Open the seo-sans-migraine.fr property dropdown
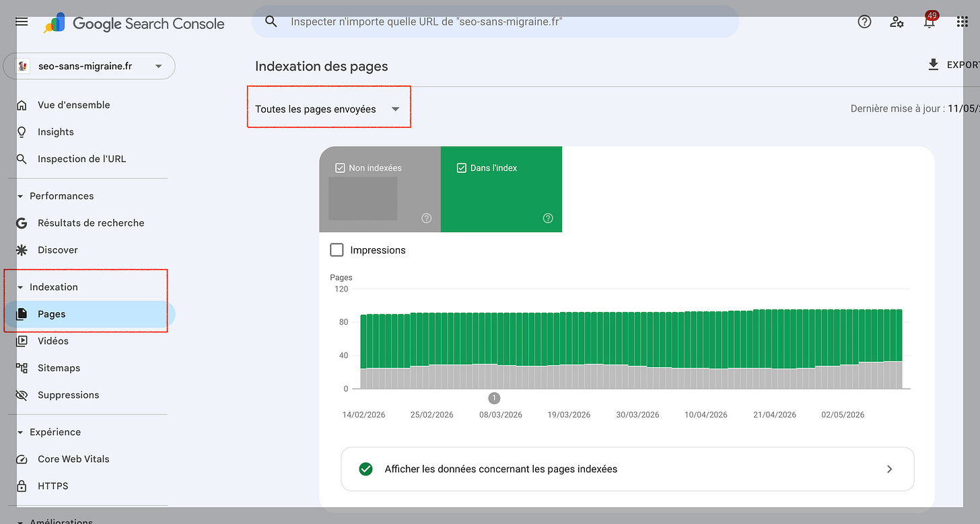Screen dimensions: 980x524 (x=89, y=66)
